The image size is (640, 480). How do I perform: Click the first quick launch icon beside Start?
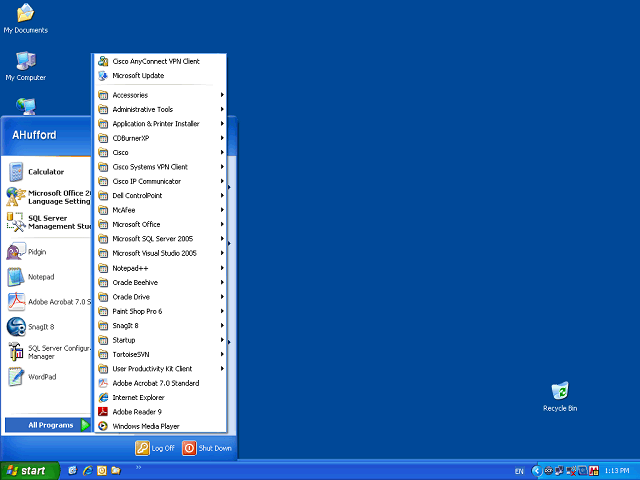tap(73, 471)
